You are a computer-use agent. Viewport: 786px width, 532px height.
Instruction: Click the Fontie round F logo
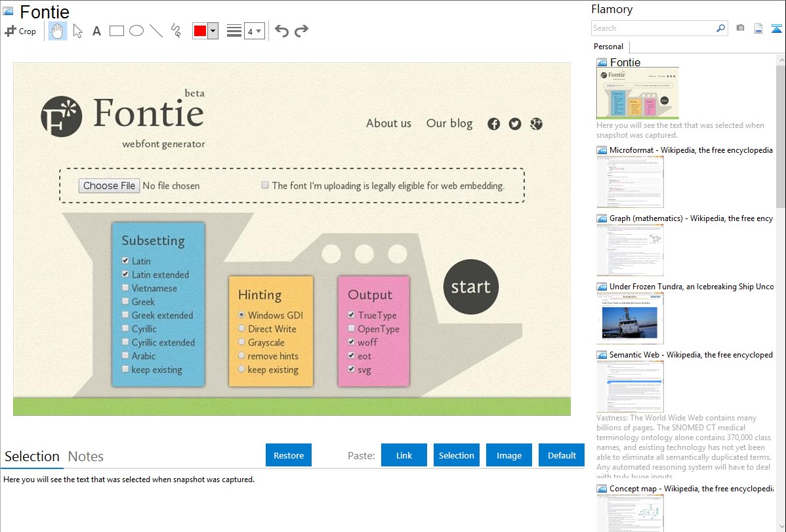[x=61, y=116]
